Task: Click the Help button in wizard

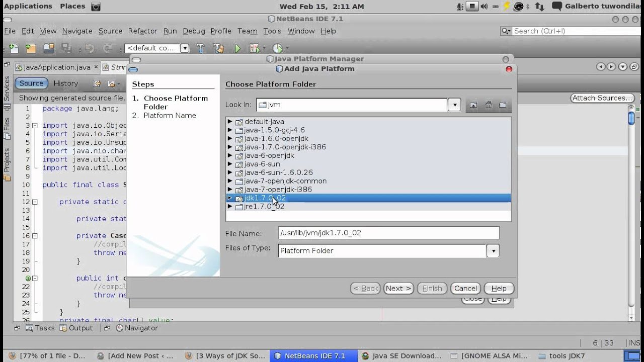Action: (x=499, y=289)
